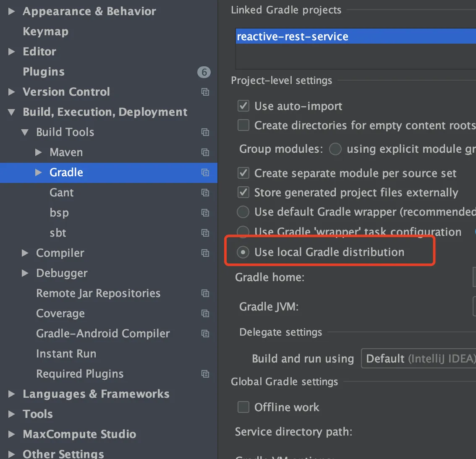The width and height of the screenshot is (476, 459).
Task: Enable Create directories for empty content roots
Action: coord(243,125)
